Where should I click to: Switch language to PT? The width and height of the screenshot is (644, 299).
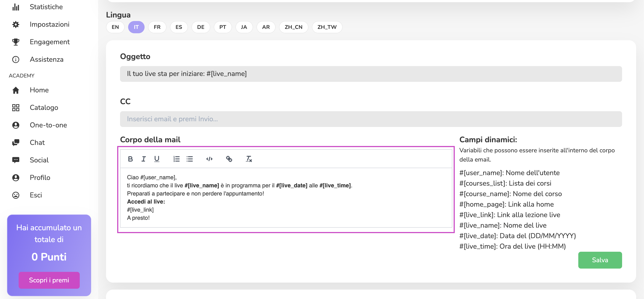(223, 27)
